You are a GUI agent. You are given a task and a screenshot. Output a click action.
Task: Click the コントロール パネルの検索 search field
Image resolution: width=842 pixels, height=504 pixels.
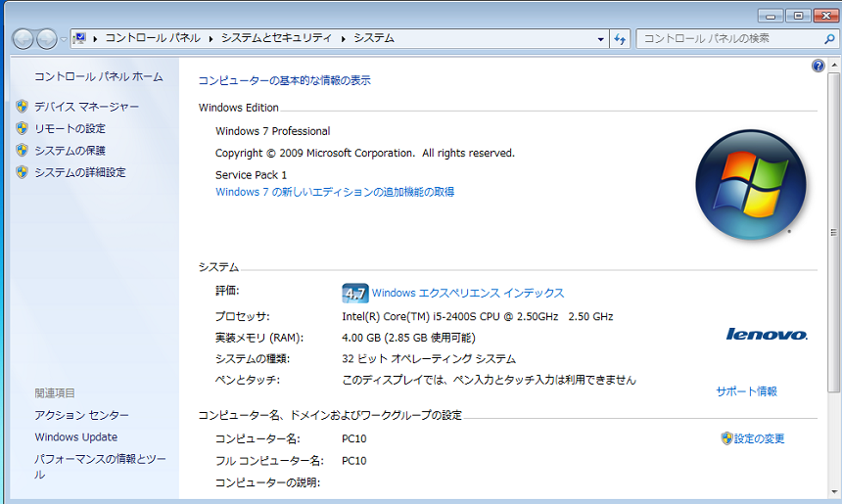pos(726,39)
